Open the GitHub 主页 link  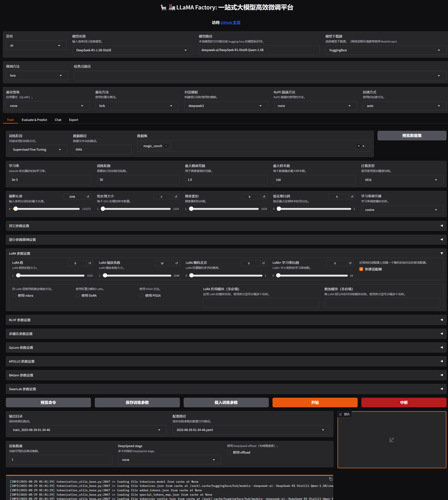(230, 22)
